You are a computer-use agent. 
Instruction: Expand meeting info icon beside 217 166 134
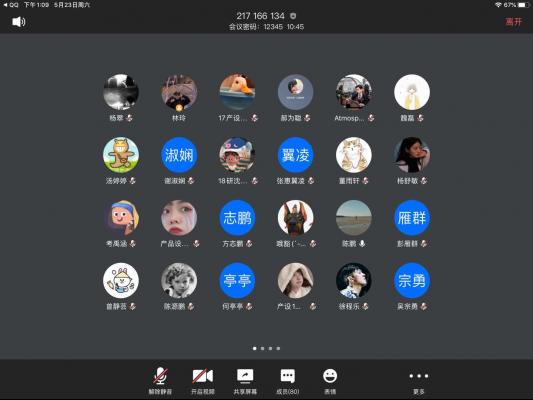293,16
